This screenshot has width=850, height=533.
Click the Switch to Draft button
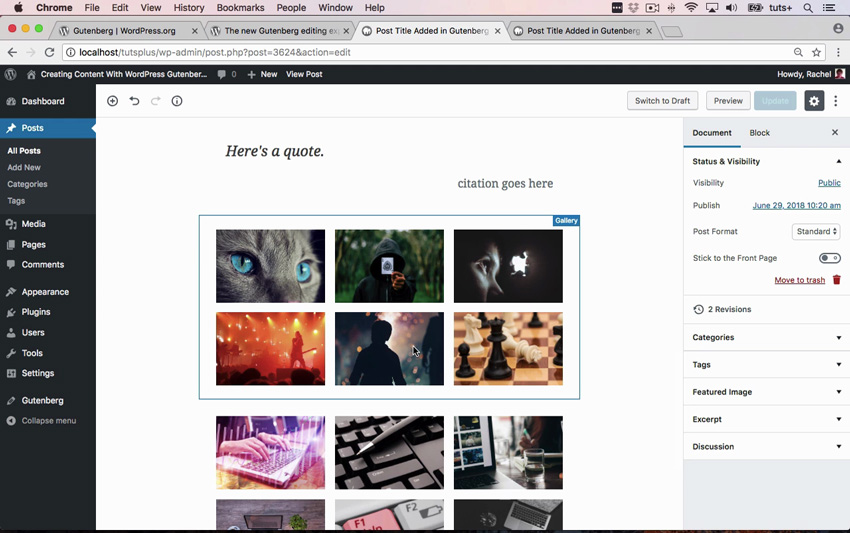[x=662, y=101]
